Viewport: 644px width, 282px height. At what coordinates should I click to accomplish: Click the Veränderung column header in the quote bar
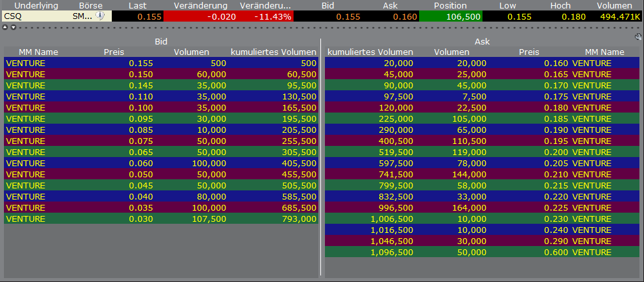point(200,5)
